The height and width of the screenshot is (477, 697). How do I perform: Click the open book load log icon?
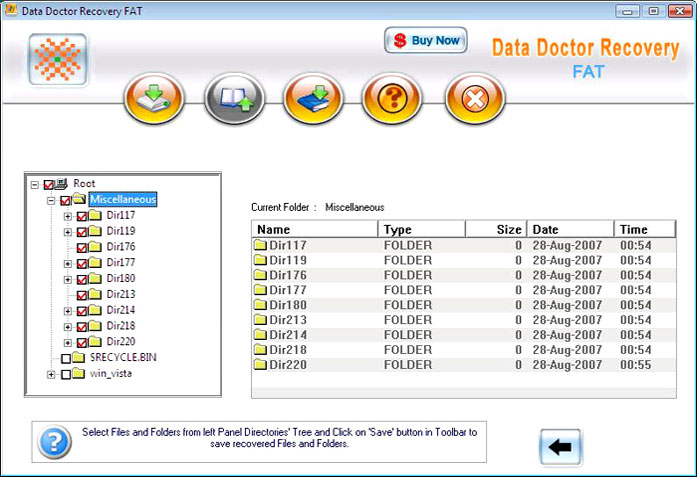[x=234, y=98]
